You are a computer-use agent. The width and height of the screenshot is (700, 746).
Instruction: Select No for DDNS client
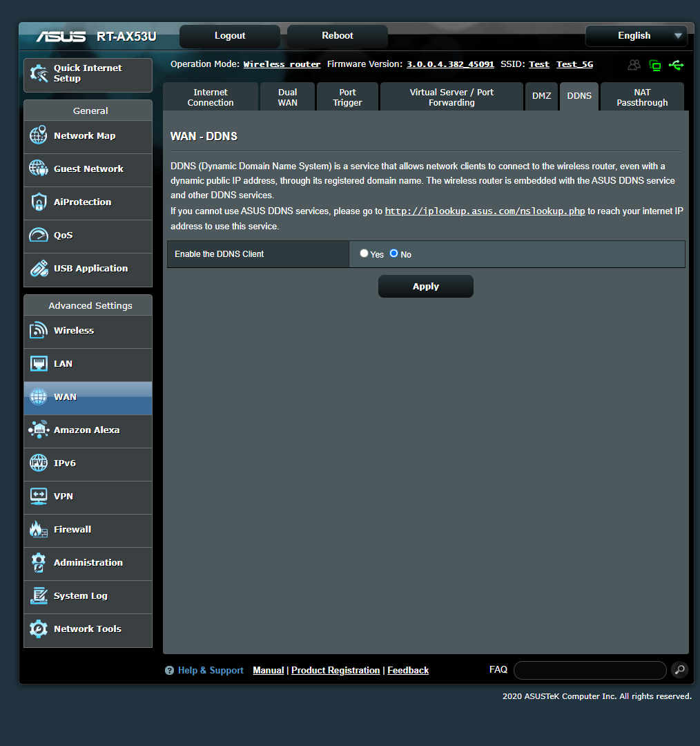pyautogui.click(x=393, y=254)
